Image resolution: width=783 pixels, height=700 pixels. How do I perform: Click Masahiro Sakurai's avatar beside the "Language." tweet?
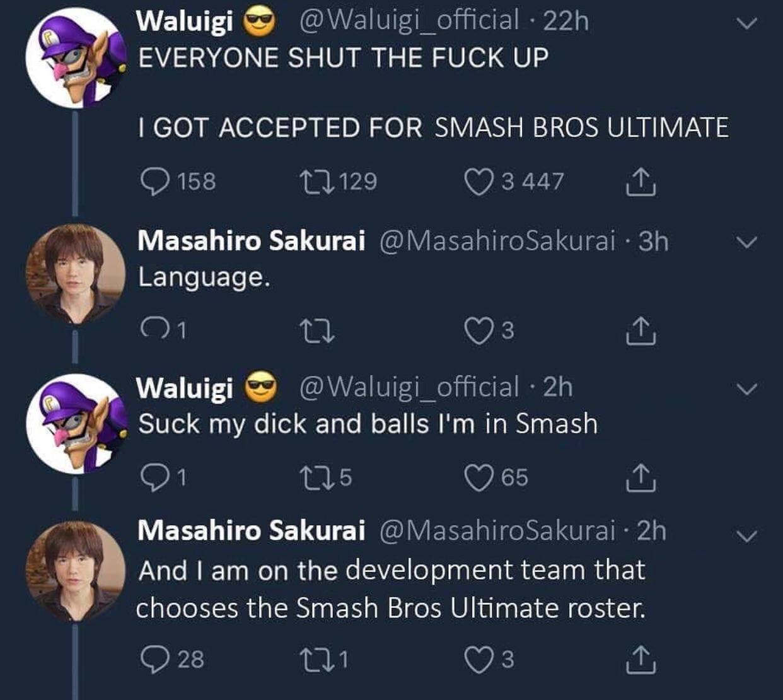(x=76, y=274)
